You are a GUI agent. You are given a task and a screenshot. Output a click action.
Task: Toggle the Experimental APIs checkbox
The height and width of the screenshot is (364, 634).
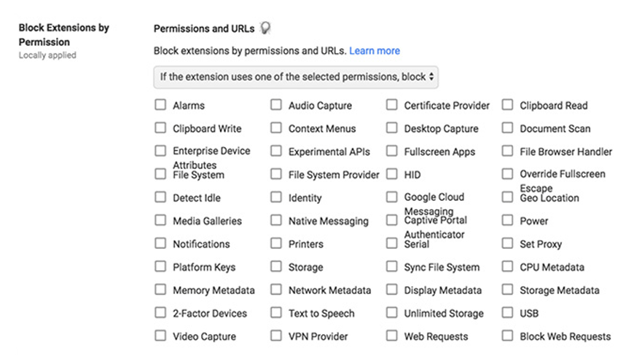276,151
